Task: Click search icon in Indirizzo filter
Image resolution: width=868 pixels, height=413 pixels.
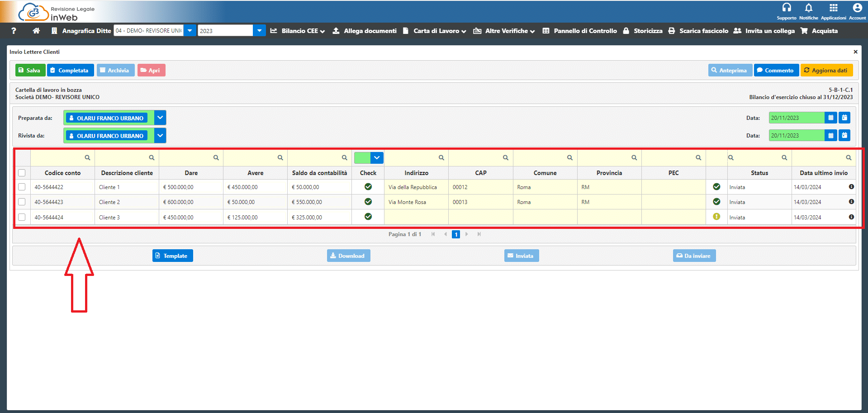Action: (441, 158)
